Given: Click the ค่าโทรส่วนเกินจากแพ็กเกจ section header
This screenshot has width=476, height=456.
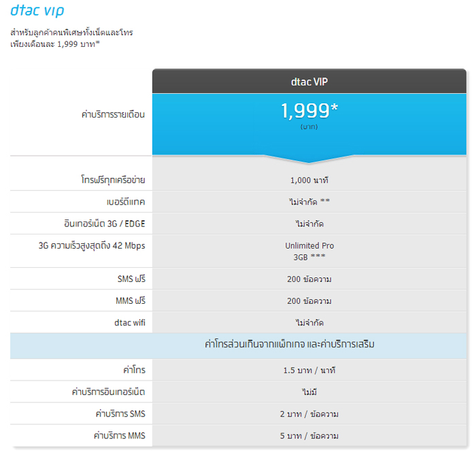Looking at the screenshot, I should [x=289, y=345].
